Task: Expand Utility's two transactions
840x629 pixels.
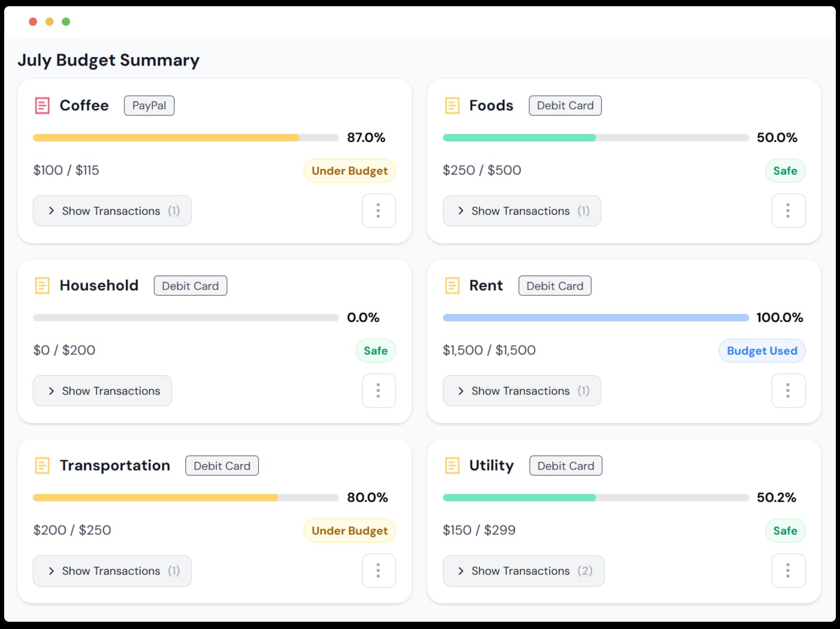Action: click(x=523, y=570)
